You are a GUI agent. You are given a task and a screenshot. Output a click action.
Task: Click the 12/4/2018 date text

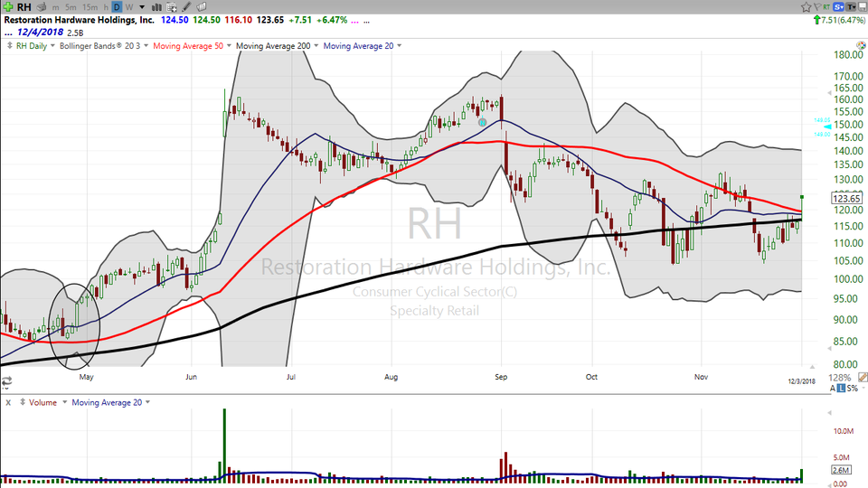click(x=40, y=33)
